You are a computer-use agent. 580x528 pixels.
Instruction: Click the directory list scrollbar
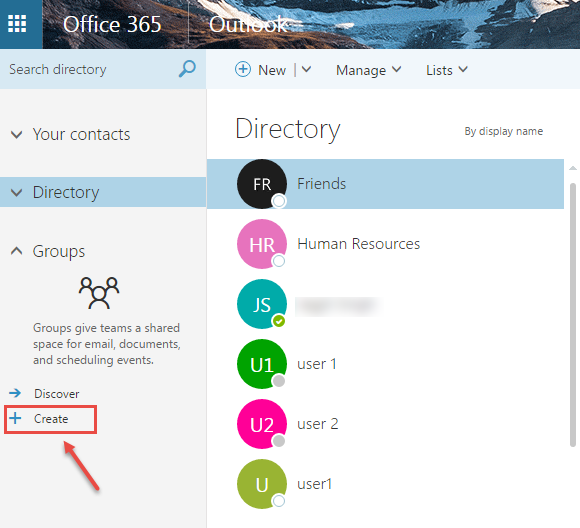[573, 315]
